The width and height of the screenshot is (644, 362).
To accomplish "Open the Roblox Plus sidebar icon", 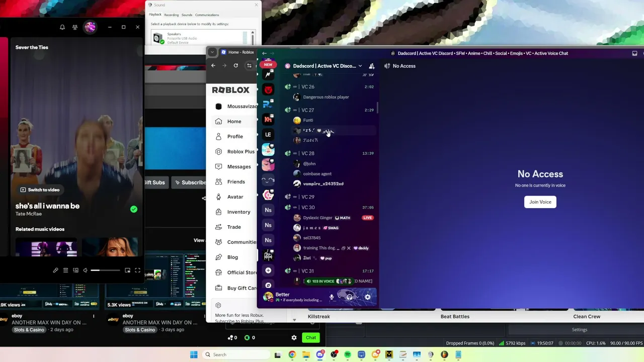I will [x=218, y=151].
